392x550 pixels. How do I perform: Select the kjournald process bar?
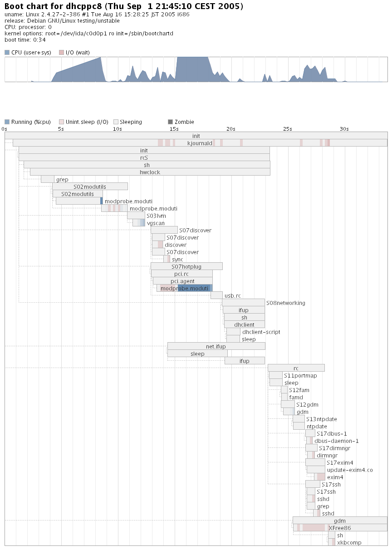click(x=200, y=143)
